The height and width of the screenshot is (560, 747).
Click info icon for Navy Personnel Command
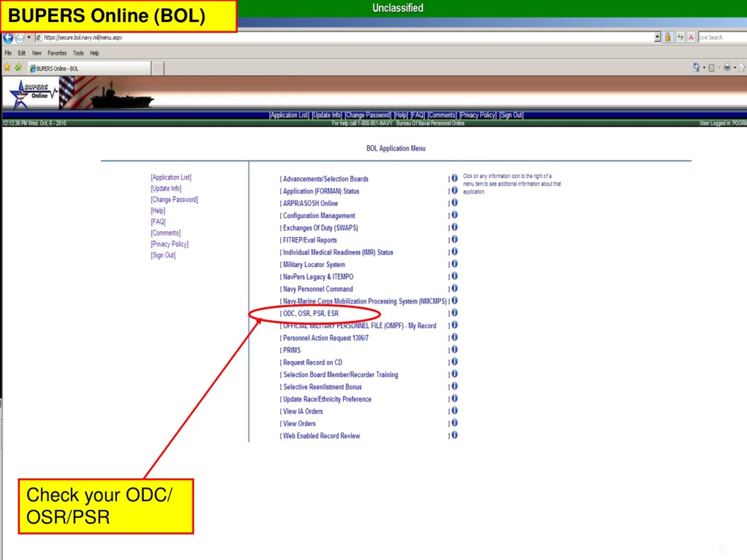point(455,288)
